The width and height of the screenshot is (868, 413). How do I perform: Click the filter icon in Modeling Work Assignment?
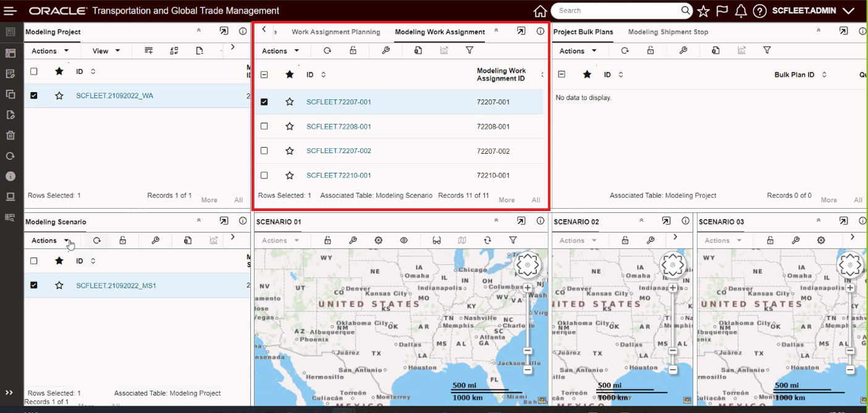pyautogui.click(x=470, y=51)
